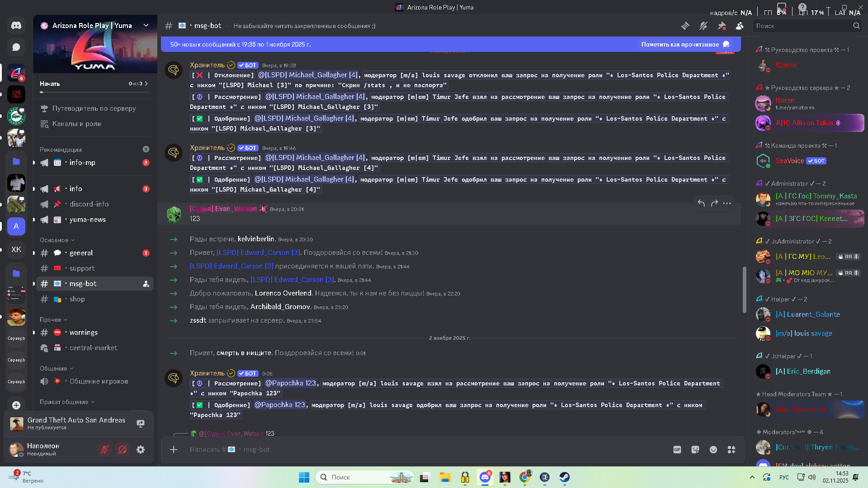868x488 pixels.
Task: Open Discord direct messages home
Action: pos(16,25)
